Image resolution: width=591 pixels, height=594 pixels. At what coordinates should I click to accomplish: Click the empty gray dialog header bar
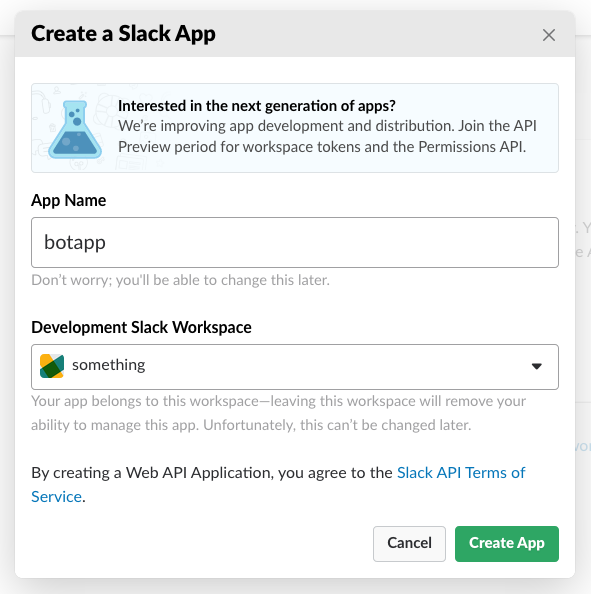coord(379,34)
